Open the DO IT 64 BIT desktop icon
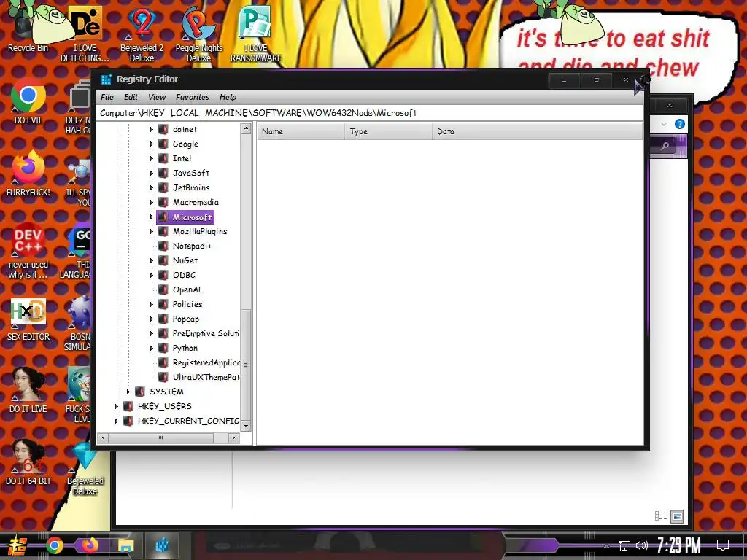 (x=28, y=462)
